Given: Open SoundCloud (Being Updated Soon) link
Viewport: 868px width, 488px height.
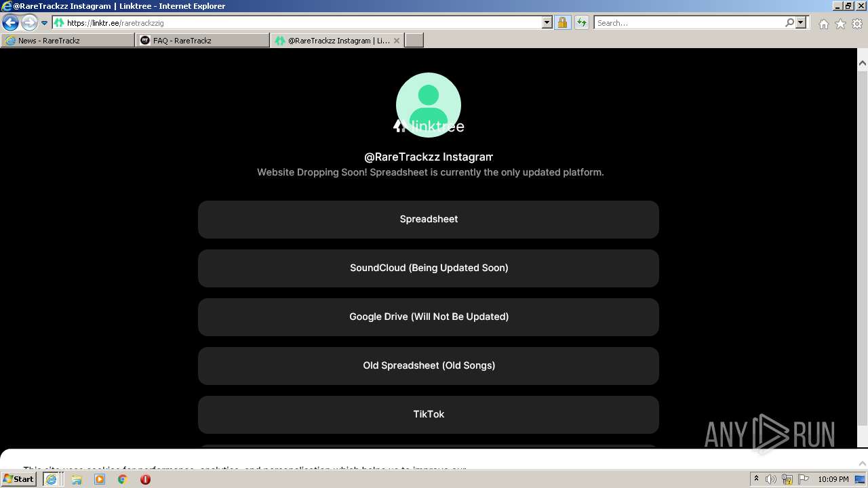Looking at the screenshot, I should click(x=429, y=268).
